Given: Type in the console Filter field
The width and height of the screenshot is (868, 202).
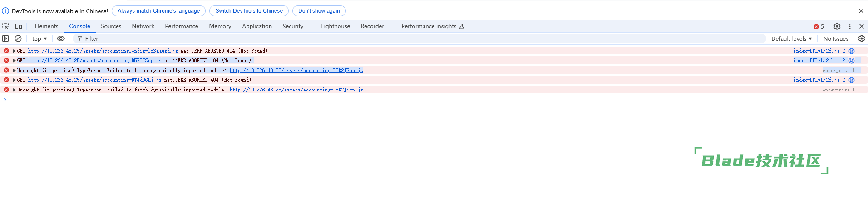Looking at the screenshot, I should point(409,38).
